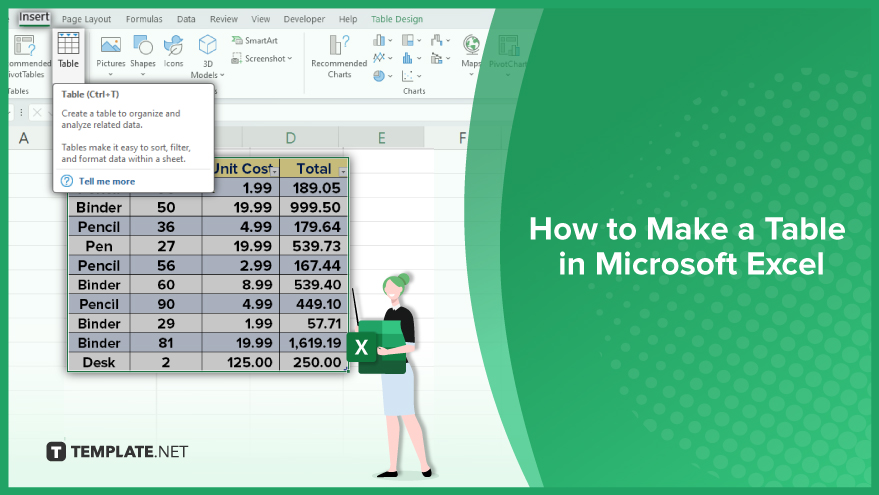Expand the Pictures dropdown arrow

110,75
